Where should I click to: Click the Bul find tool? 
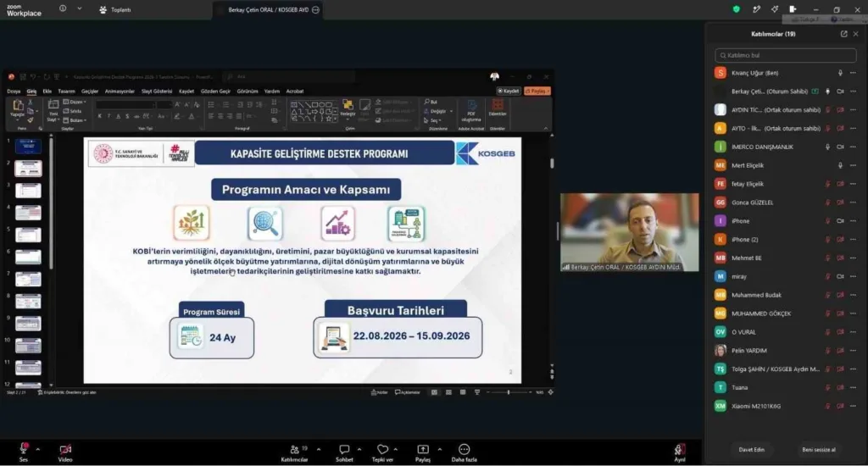(x=431, y=102)
